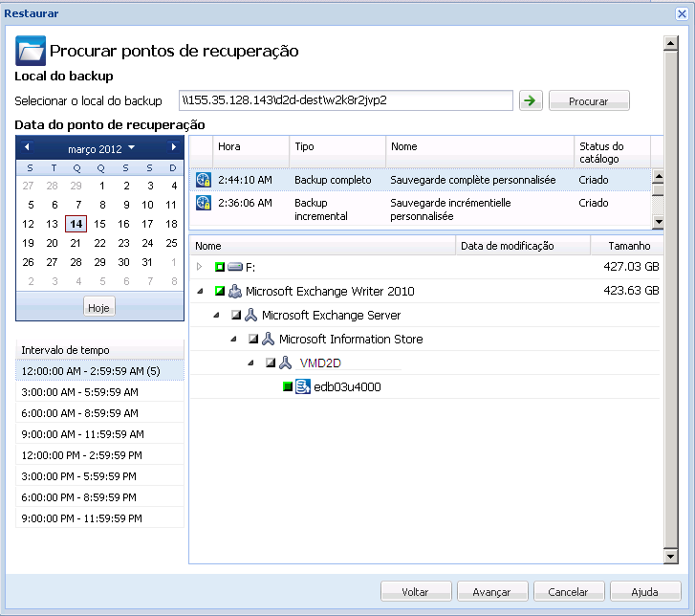Click the full backup icon at 2:44:10 AM
695x616 pixels.
tap(203, 179)
